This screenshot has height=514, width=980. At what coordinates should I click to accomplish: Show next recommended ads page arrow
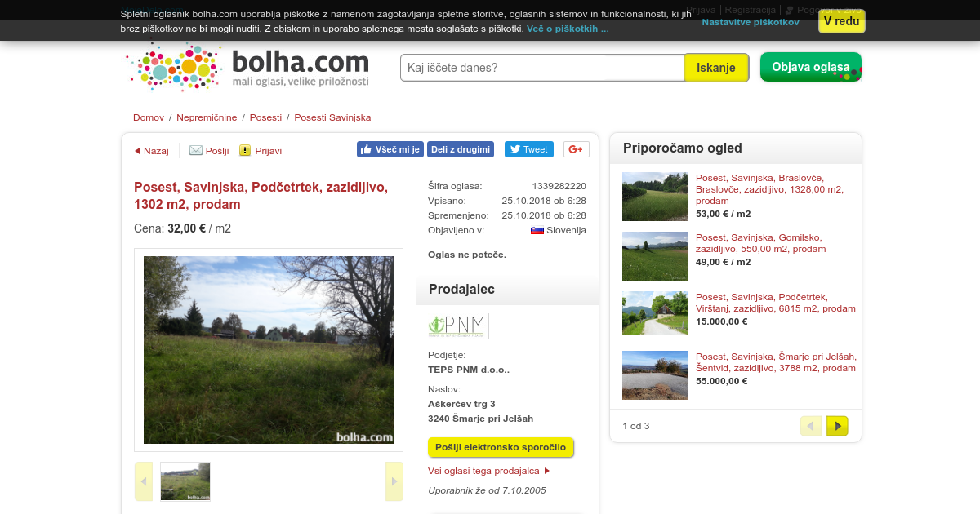pyautogui.click(x=837, y=426)
